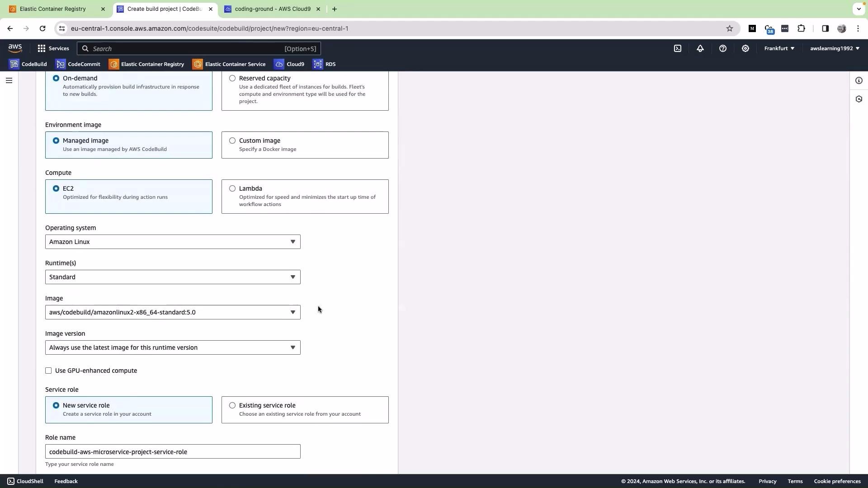Open the Privacy link

pyautogui.click(x=768, y=481)
